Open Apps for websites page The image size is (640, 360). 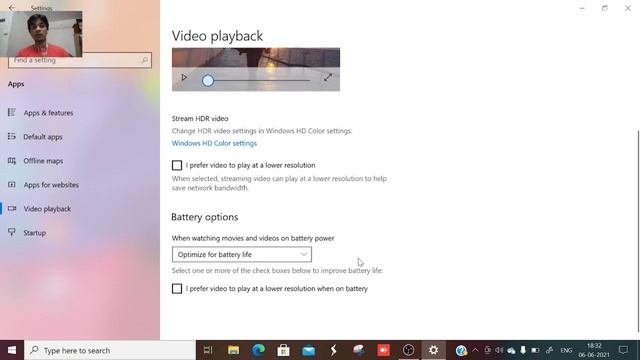click(x=51, y=185)
